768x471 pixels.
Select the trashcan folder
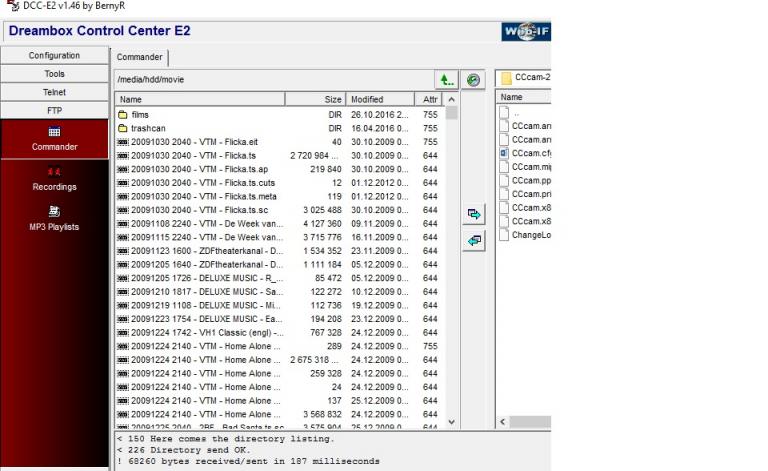[146, 129]
